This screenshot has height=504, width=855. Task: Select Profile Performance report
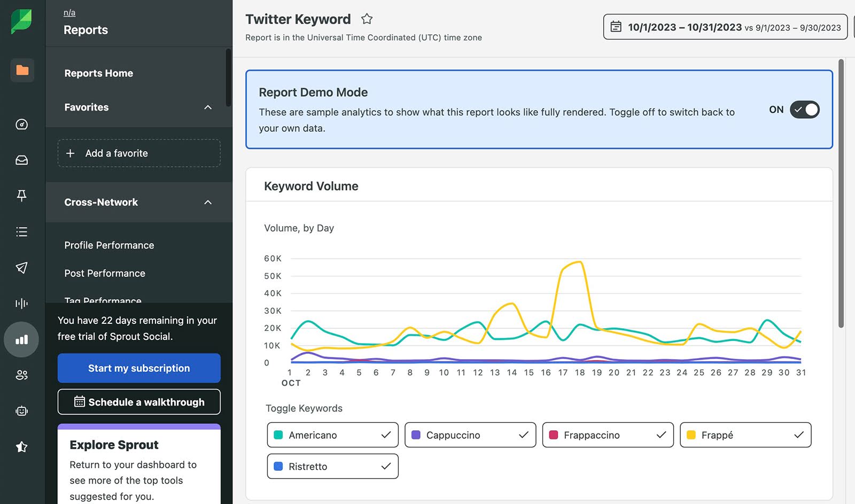click(x=108, y=245)
